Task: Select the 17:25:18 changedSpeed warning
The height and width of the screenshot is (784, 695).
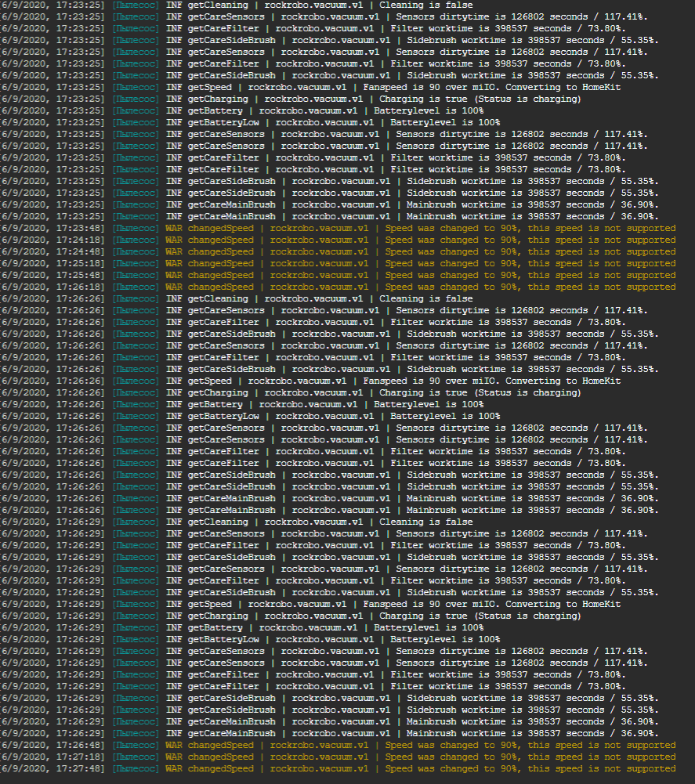Action: 338,263
